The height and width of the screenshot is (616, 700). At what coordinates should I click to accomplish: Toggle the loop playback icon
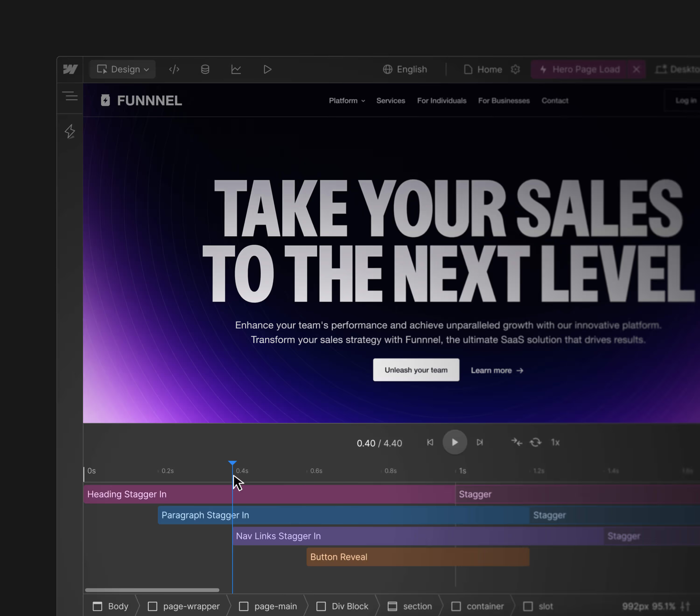point(535,442)
